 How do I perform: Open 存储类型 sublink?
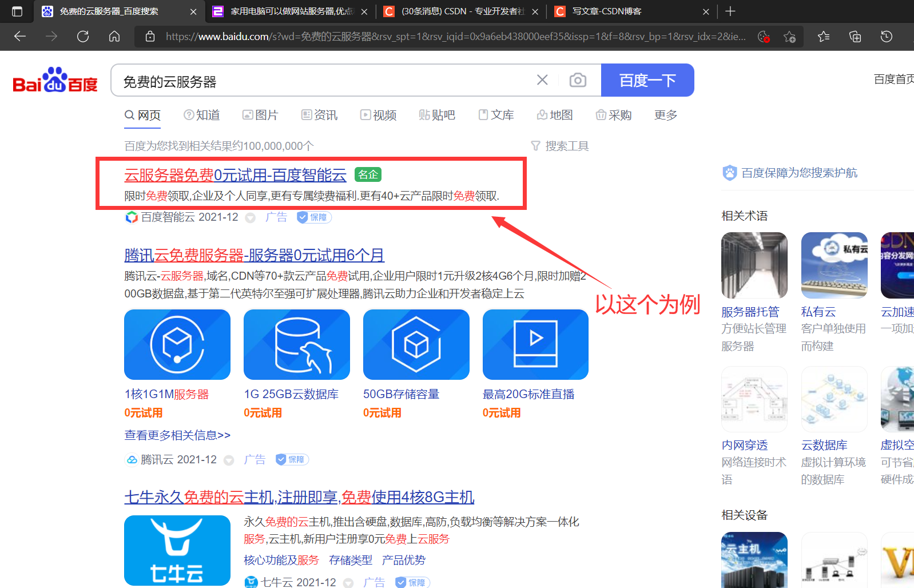click(x=351, y=560)
